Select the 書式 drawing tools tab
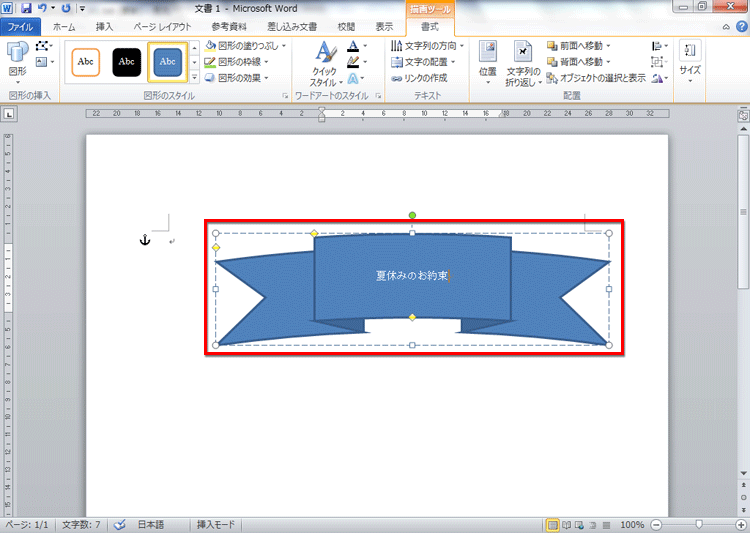This screenshot has height=533, width=750. (430, 27)
